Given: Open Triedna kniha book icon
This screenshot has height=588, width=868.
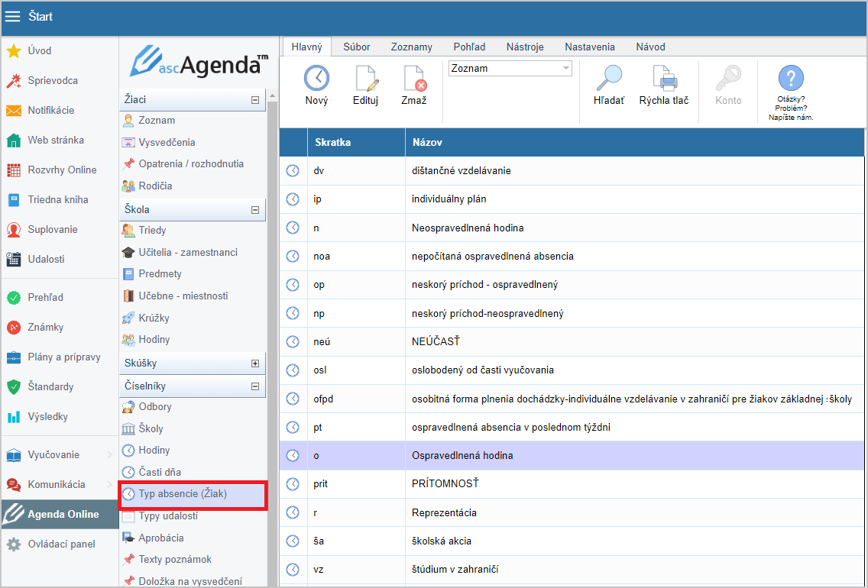Looking at the screenshot, I should point(14,200).
